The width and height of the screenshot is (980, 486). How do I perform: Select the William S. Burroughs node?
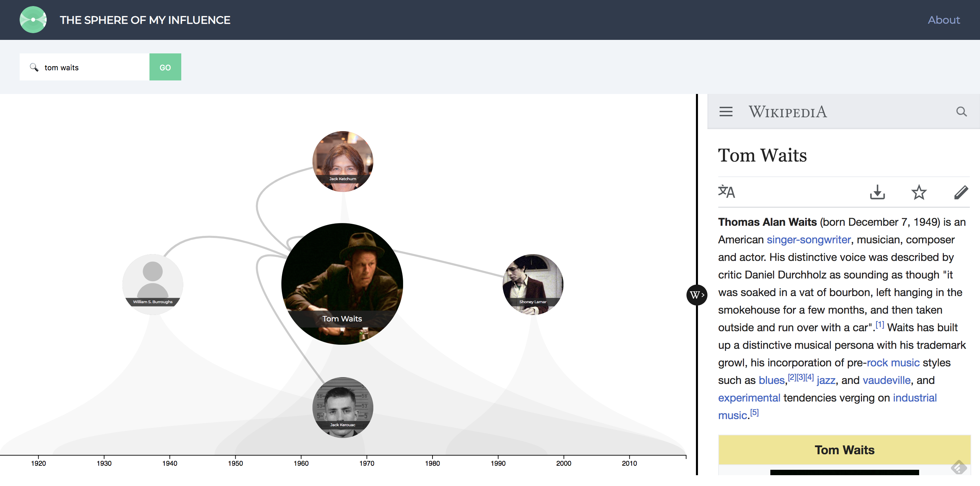pyautogui.click(x=153, y=284)
